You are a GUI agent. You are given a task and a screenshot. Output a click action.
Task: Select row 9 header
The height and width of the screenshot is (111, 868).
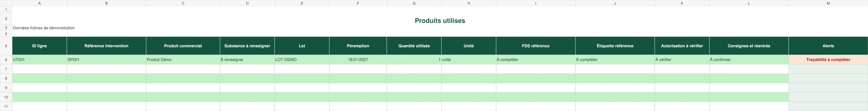(6, 88)
